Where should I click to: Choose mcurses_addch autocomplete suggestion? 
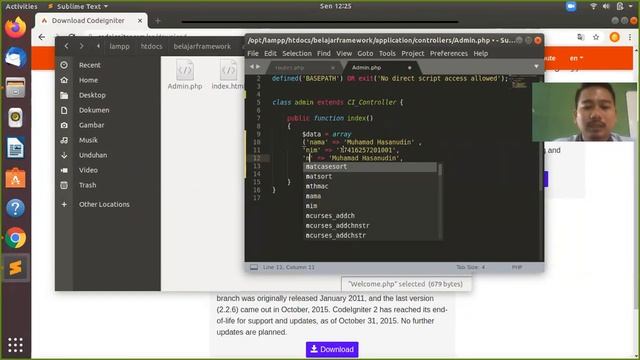tap(370, 216)
